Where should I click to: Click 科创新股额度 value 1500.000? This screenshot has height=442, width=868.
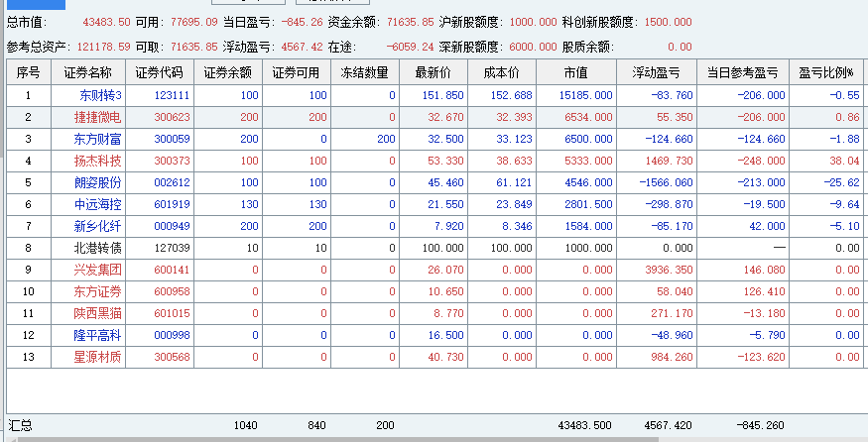pos(669,22)
